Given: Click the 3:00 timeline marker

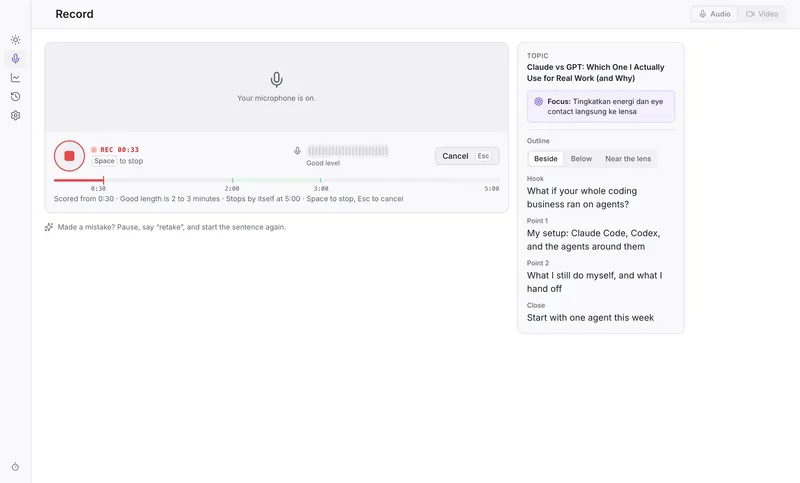Looking at the screenshot, I should point(320,180).
